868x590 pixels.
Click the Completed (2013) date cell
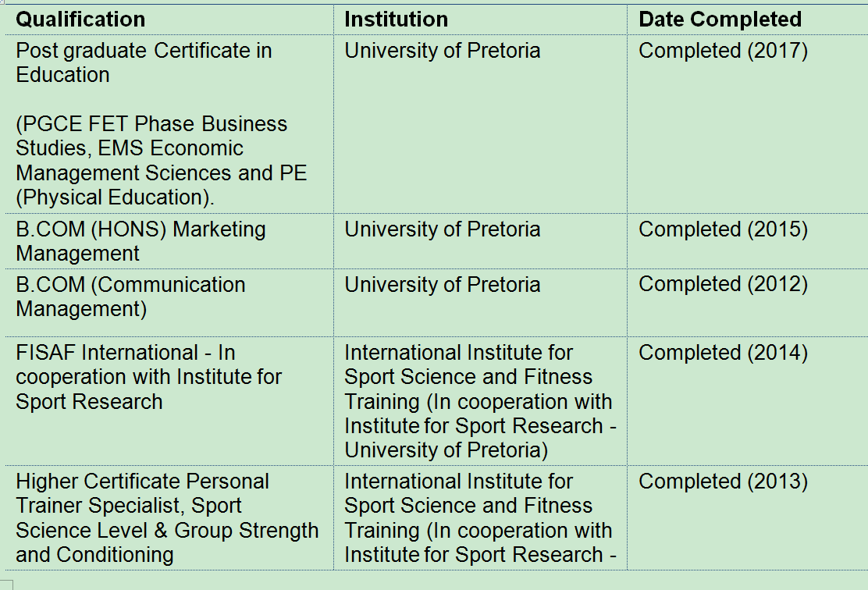(723, 482)
